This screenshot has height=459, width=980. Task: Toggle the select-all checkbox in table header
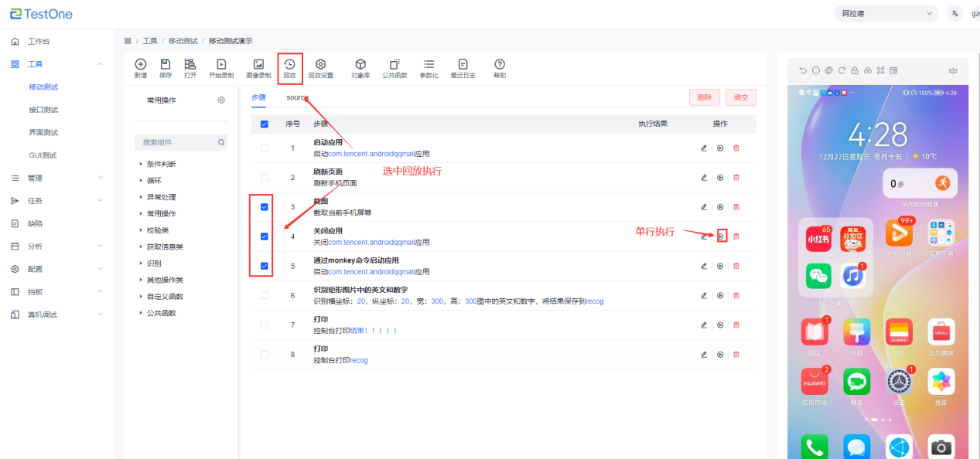(265, 124)
